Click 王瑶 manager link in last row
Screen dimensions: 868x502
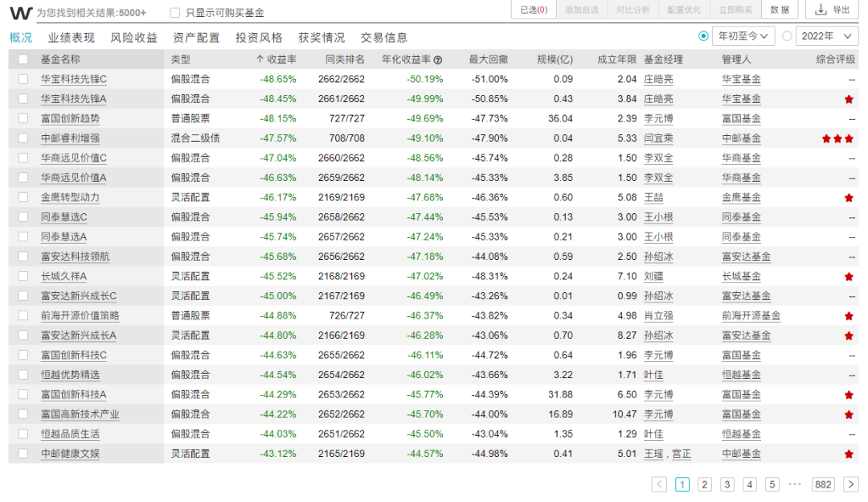tap(653, 454)
